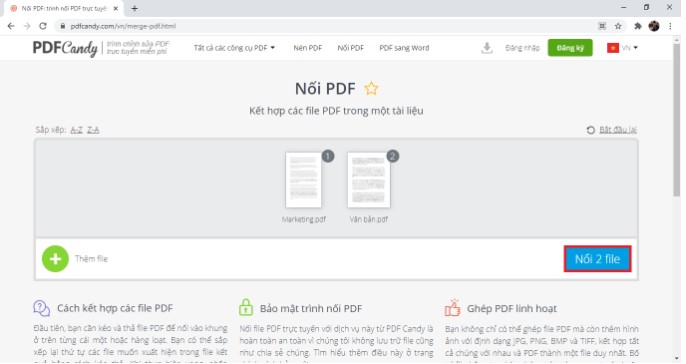
Task: Click the Sắp xếp label
Action: click(51, 130)
